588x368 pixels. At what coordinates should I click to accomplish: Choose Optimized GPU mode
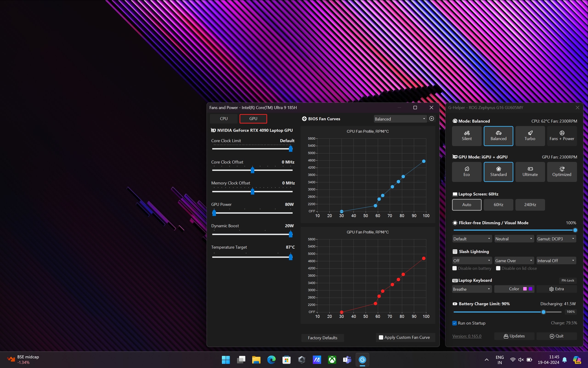[562, 172]
